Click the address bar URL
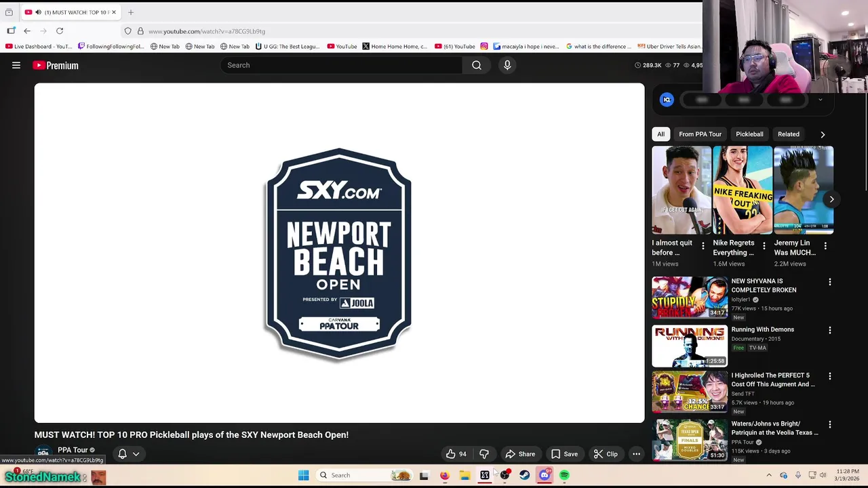 point(207,31)
